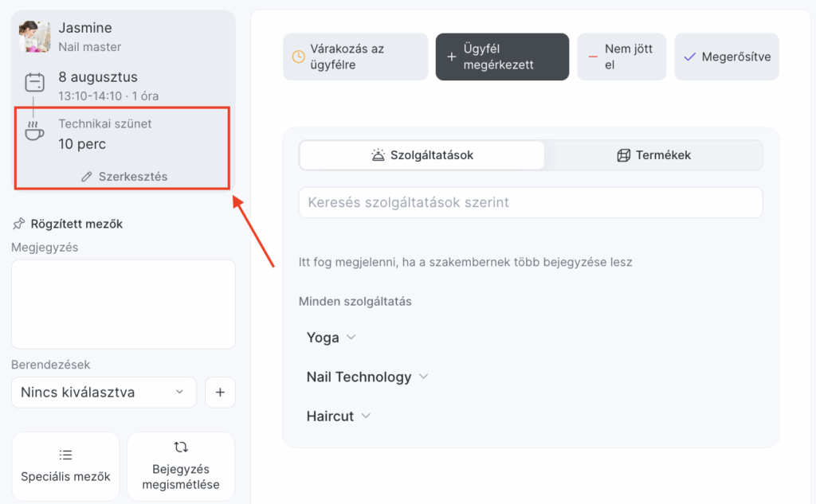Click the pin icon by Rögzített mezők
Viewport: 816px width, 504px height.
[19, 224]
